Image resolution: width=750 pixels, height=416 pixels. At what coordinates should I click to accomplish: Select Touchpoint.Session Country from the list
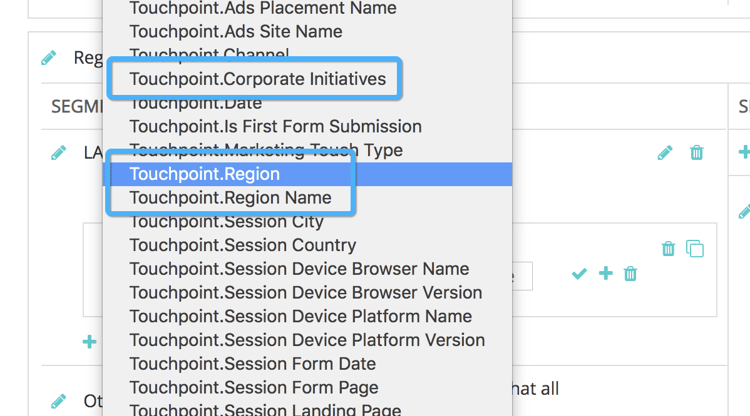pyautogui.click(x=243, y=245)
